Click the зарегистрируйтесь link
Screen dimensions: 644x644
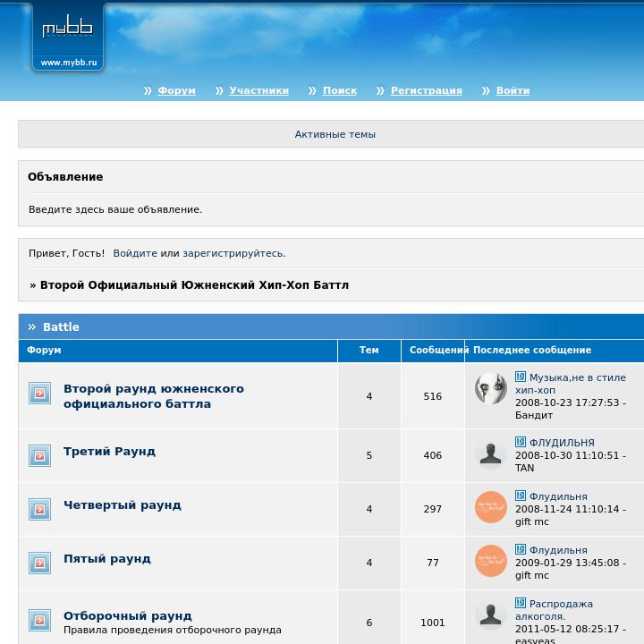(233, 253)
